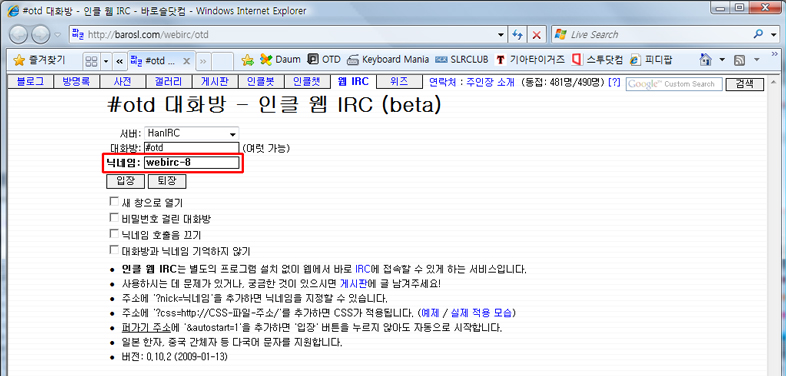Open a new blank tab
The image size is (786, 376).
[222, 61]
